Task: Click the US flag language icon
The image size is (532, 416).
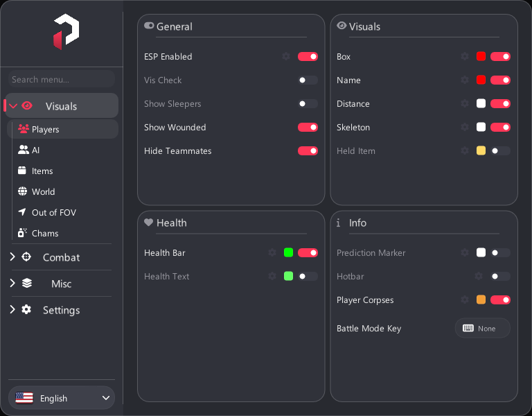Action: (x=24, y=398)
